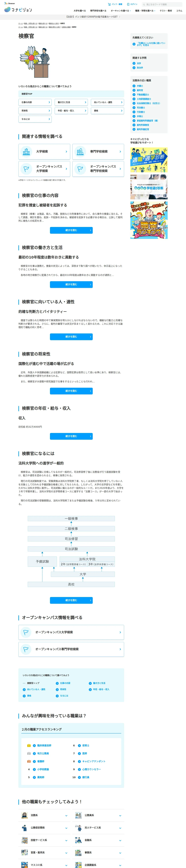Expand the 金融系 chevron
The width and height of the screenshot is (186, 868).
click(x=120, y=841)
